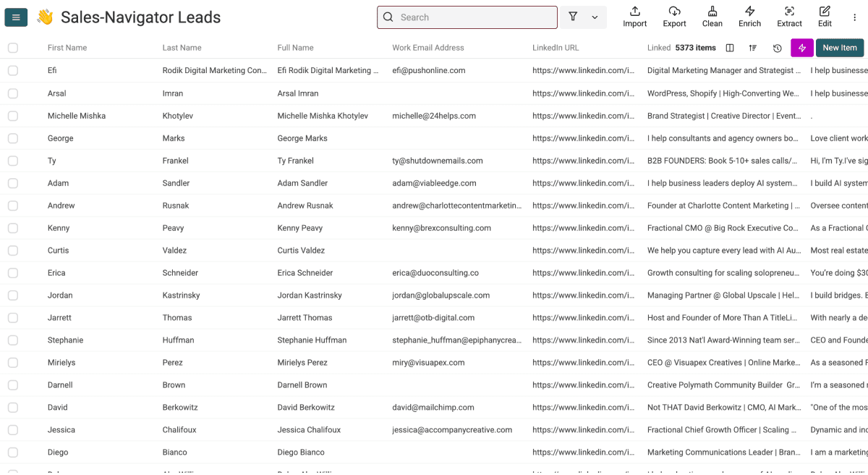The width and height of the screenshot is (868, 475).
Task: Check the box for Adam Sandler
Action: tap(13, 182)
